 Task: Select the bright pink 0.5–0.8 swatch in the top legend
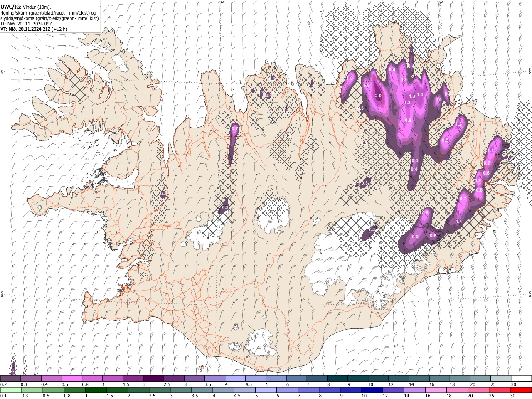[x=71, y=379]
